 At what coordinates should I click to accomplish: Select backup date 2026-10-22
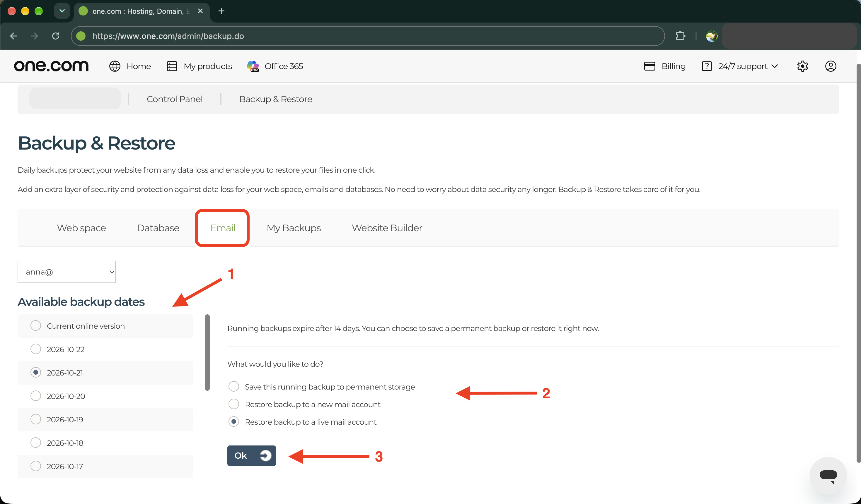(35, 349)
